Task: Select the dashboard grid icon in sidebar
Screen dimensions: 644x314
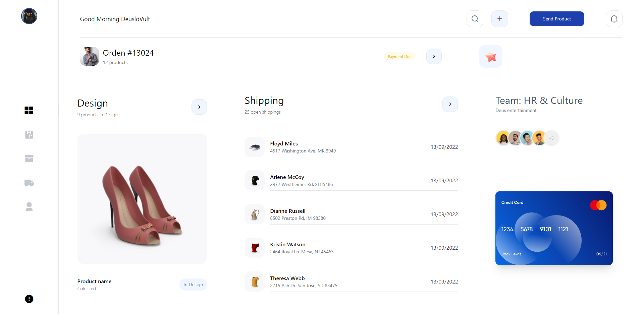Action: [x=29, y=110]
